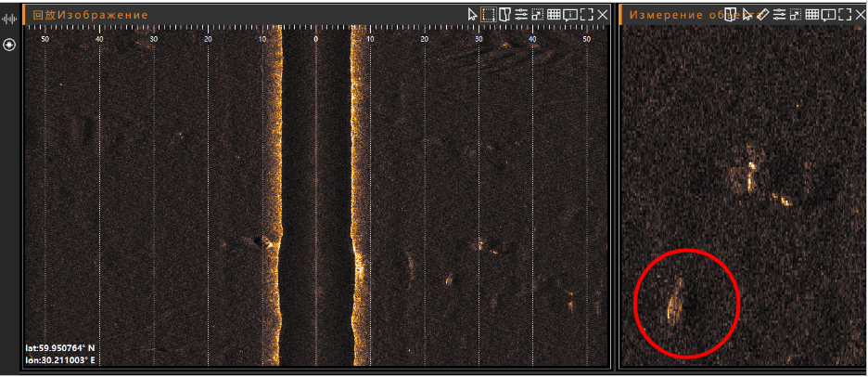Choose the pointer tool in the Измерение panel
The width and height of the screenshot is (868, 377).
tap(747, 15)
